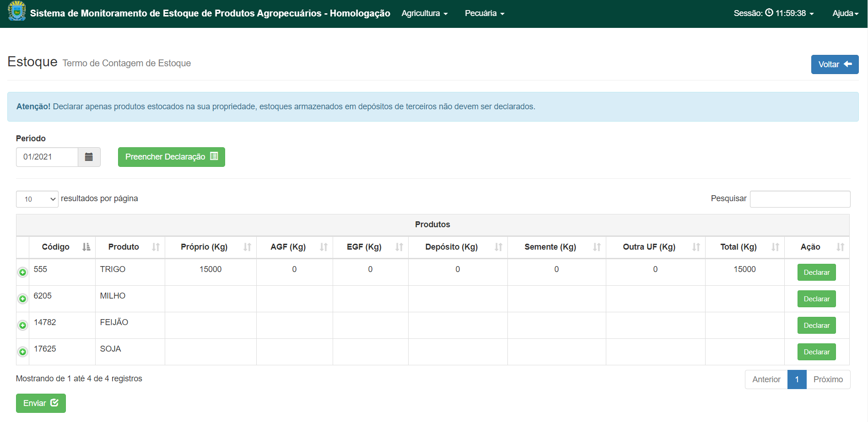Focus the Pesquisar search field
This screenshot has height=422, width=868.
coord(800,199)
